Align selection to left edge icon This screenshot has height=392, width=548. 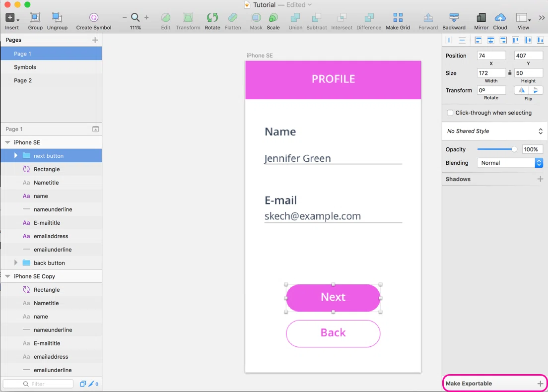click(478, 40)
